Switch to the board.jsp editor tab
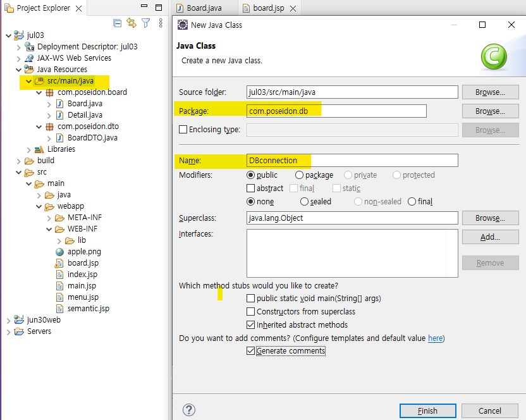The height and width of the screenshot is (420, 526). [x=268, y=8]
